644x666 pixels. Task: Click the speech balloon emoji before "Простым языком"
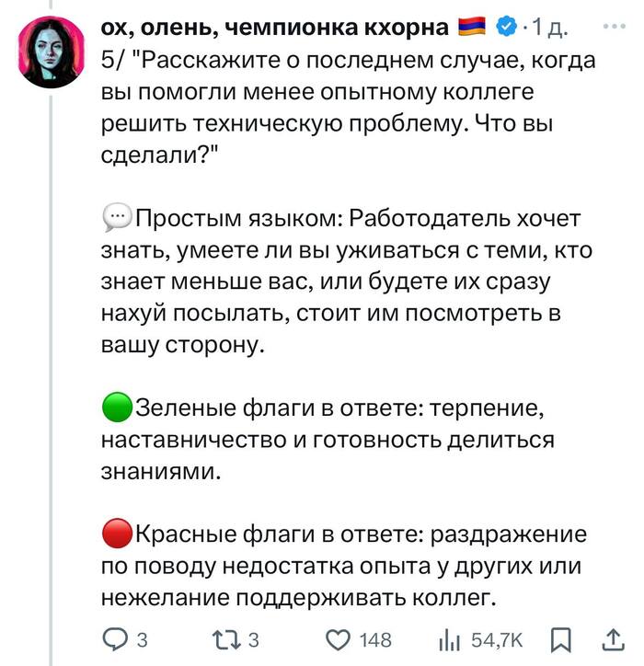(x=117, y=219)
